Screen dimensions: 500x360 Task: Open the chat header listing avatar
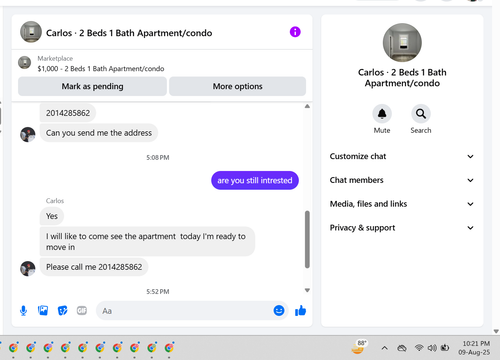[x=31, y=32]
